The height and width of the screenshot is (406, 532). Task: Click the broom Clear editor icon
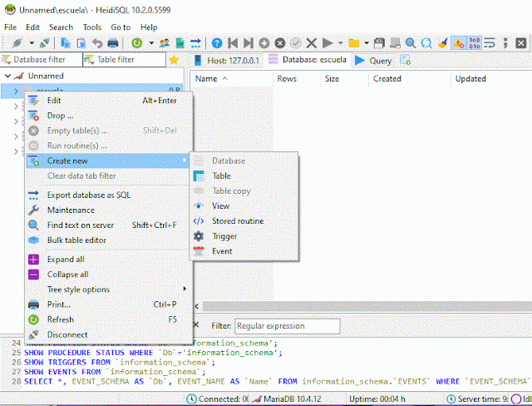click(x=442, y=43)
